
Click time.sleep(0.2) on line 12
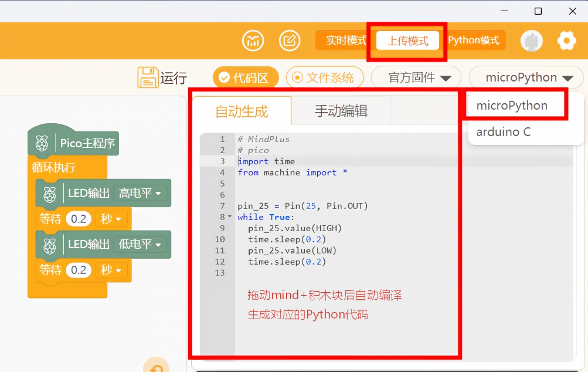pos(287,262)
